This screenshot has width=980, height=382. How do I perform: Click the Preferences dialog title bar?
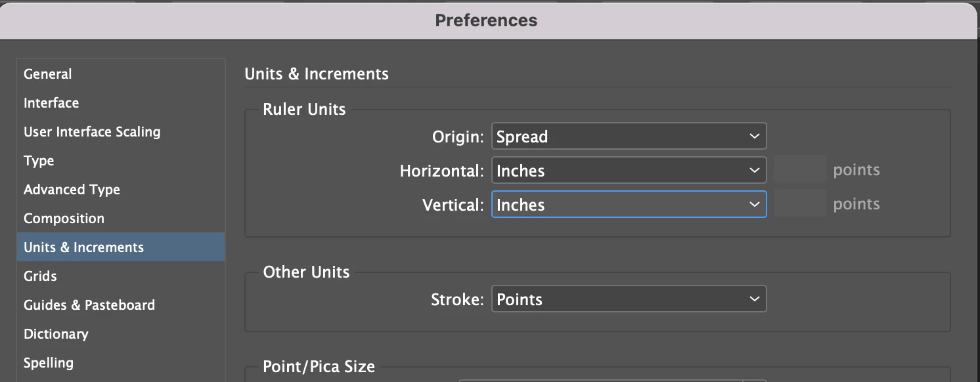point(486,20)
